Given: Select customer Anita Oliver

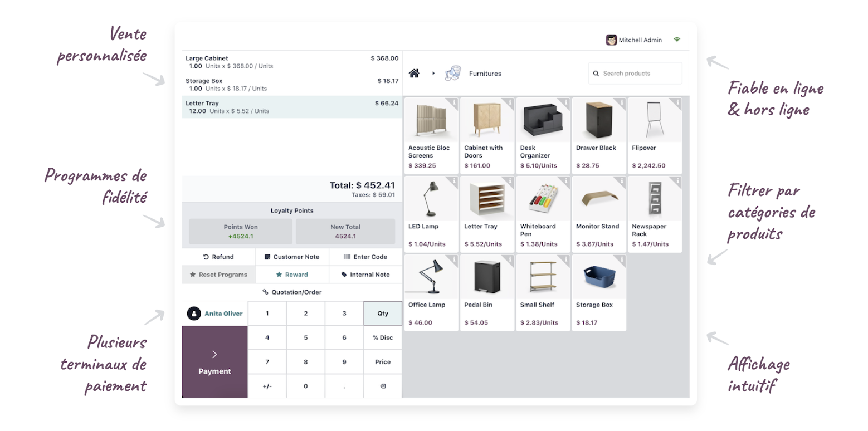Looking at the screenshot, I should (215, 314).
